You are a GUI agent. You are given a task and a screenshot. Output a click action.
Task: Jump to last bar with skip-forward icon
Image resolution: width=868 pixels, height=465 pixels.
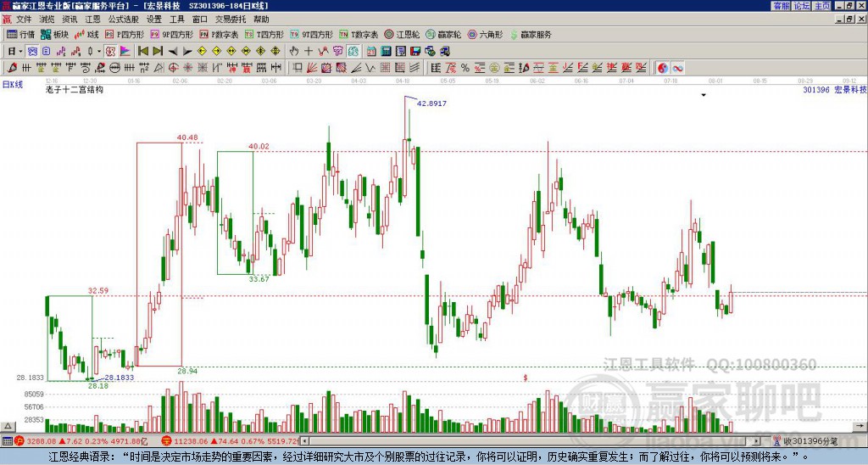[x=158, y=52]
